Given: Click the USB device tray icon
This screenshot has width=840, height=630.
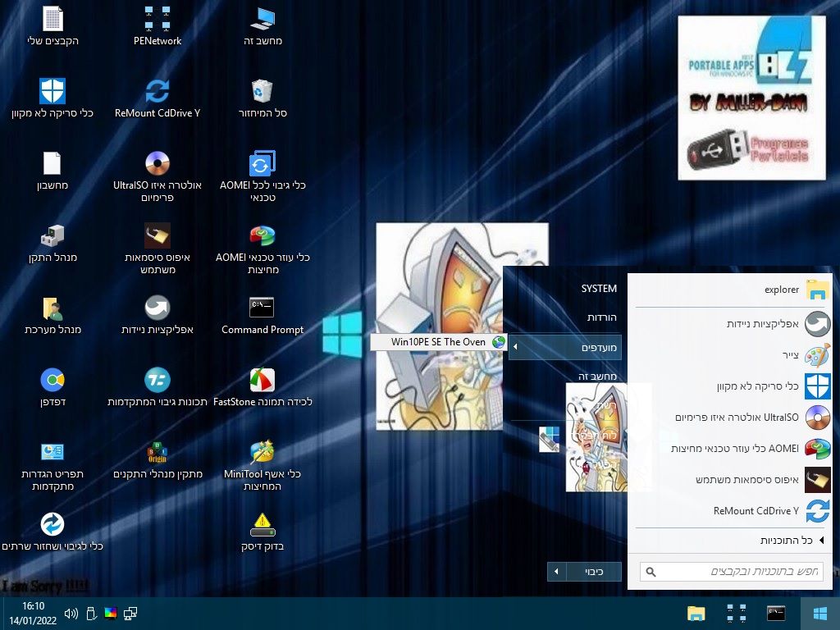Looking at the screenshot, I should pos(91,614).
